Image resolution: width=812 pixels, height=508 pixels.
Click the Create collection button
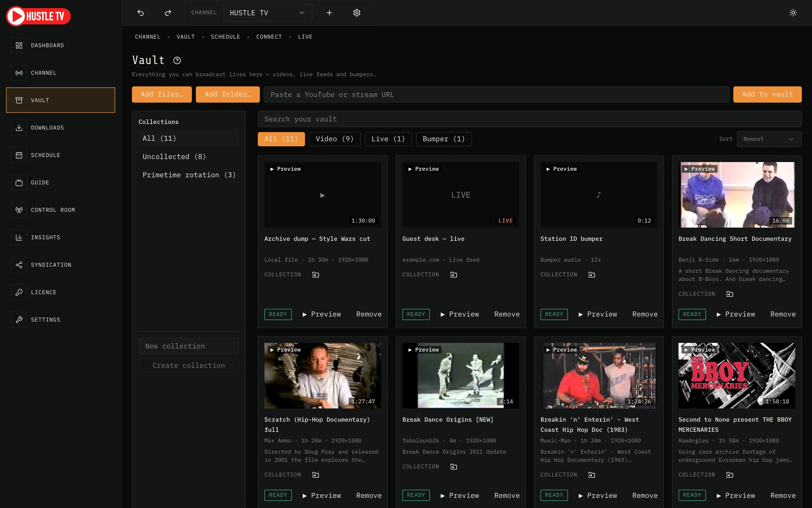click(189, 366)
